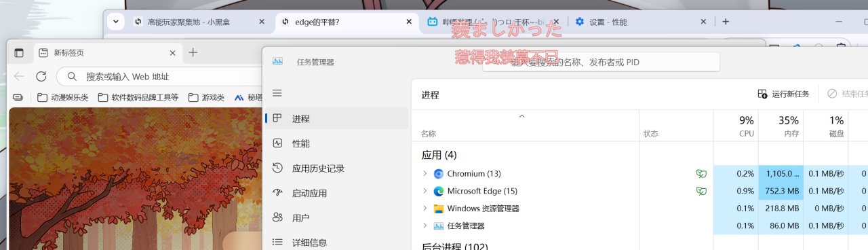Open 游戏类 bookmark folder in Edge
The image size is (868, 250).
point(206,97)
